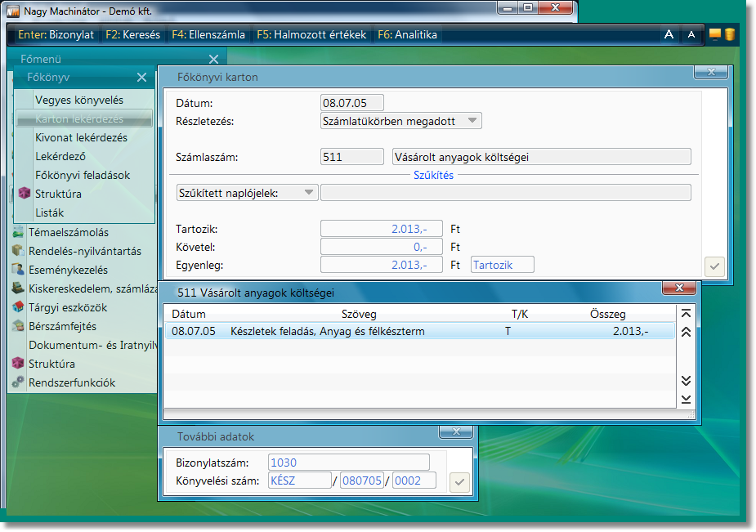
Task: Click the gold database cylinder icon
Action: 729,34
